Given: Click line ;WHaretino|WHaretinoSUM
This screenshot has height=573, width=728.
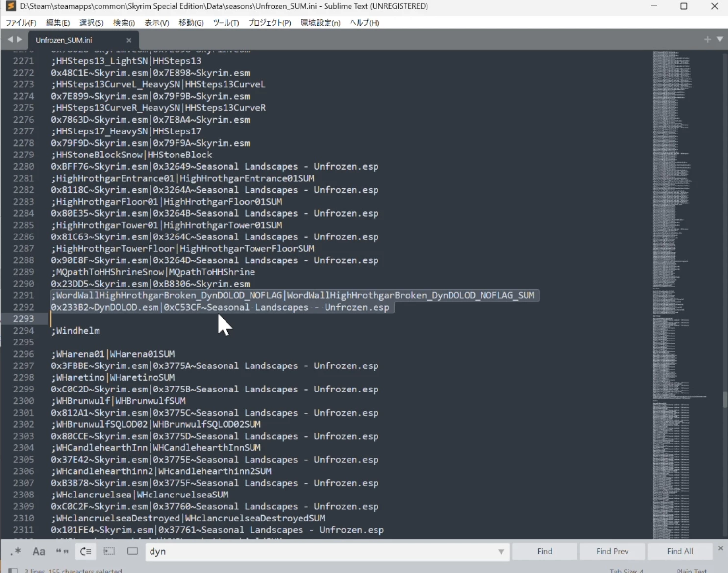Looking at the screenshot, I should point(113,378).
